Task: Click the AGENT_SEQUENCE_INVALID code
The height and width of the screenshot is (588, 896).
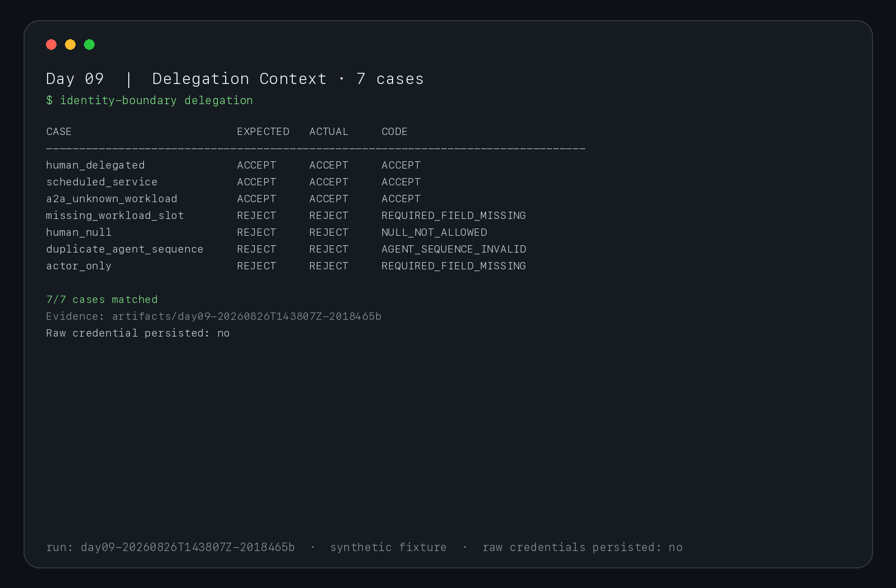Action: click(454, 249)
